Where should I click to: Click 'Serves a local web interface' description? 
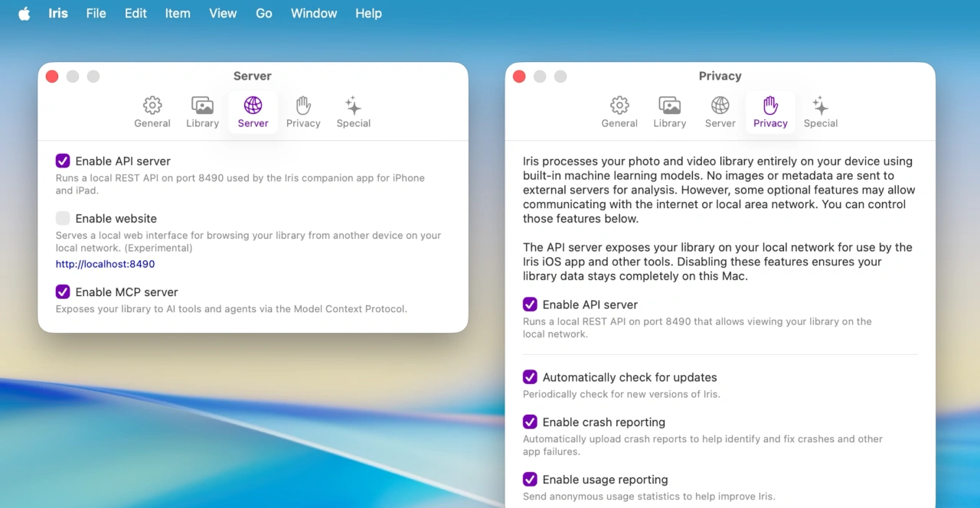pyautogui.click(x=248, y=242)
